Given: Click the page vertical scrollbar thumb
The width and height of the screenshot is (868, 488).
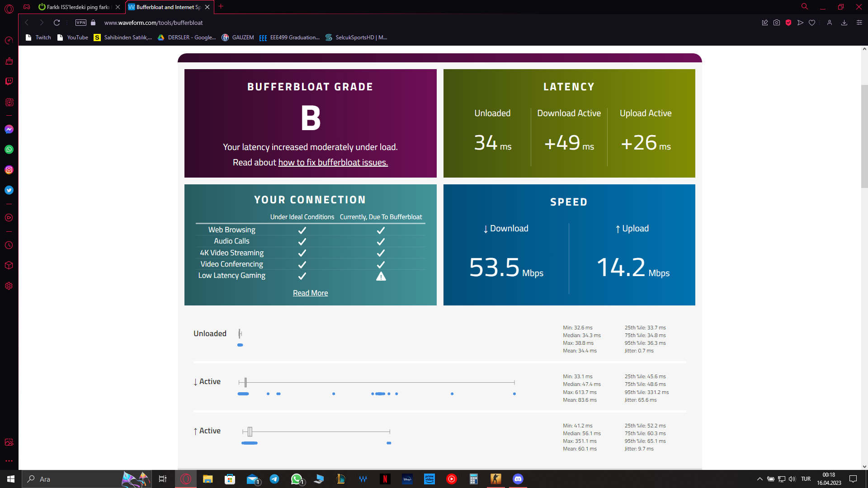Looking at the screenshot, I should [x=864, y=136].
